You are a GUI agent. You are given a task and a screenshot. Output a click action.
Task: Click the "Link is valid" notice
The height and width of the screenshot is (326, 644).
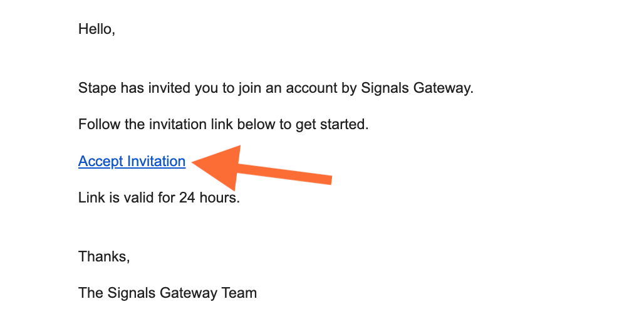pyautogui.click(x=159, y=197)
